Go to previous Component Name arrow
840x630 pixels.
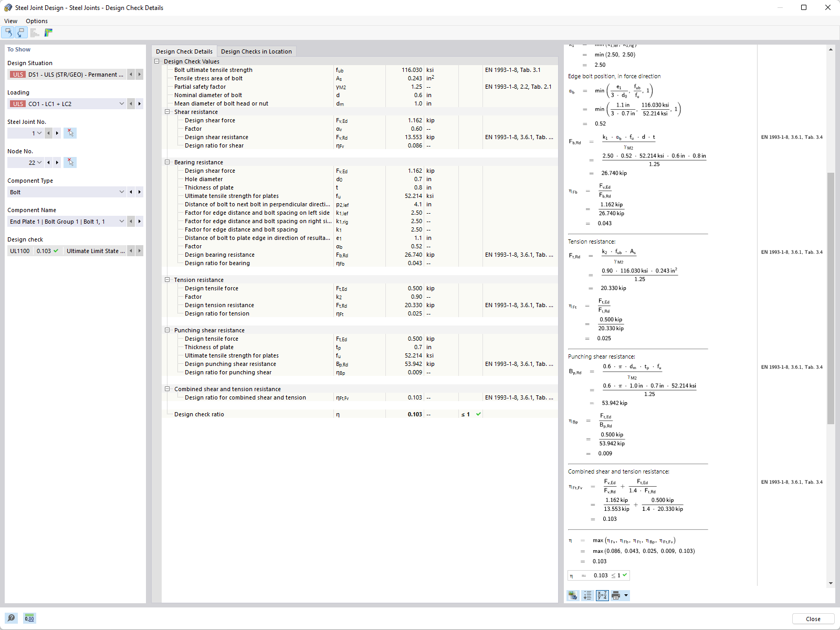click(131, 222)
